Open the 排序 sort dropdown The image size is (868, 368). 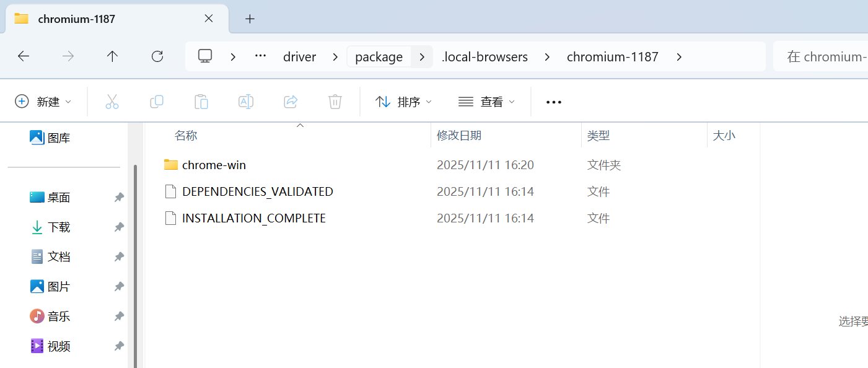(x=404, y=102)
